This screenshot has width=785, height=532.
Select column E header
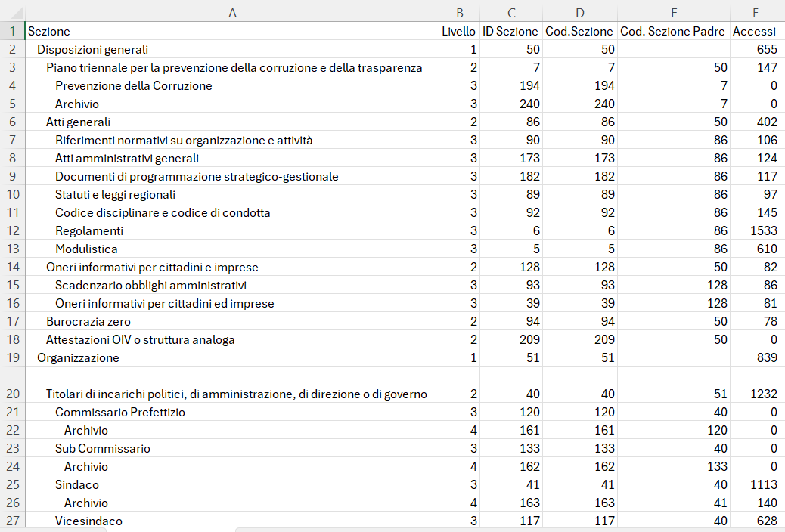pos(673,13)
